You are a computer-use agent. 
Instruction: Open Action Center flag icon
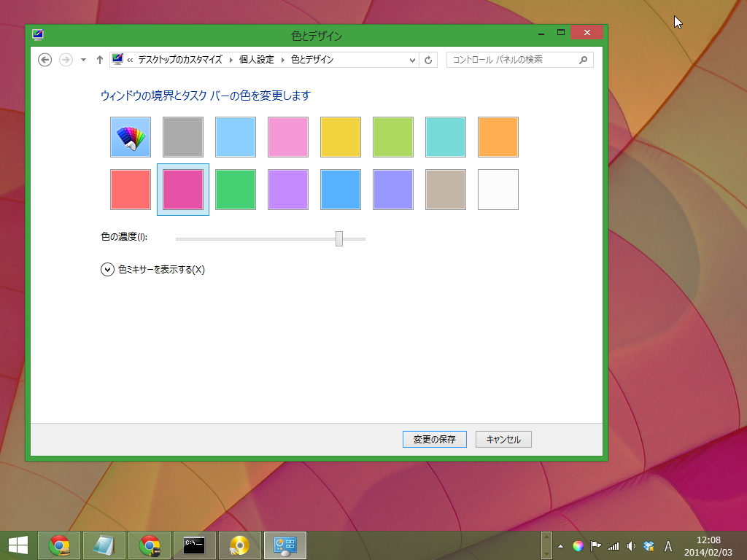click(x=595, y=546)
